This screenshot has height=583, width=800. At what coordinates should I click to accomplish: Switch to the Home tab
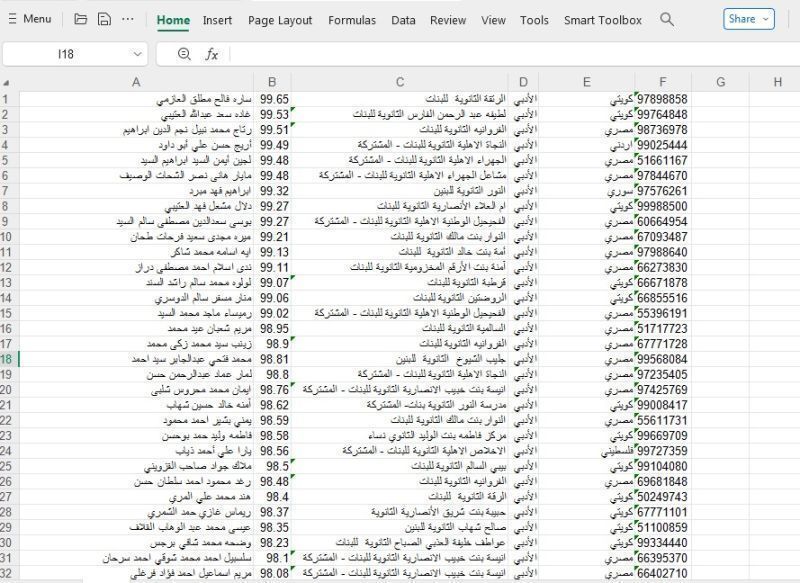click(173, 20)
